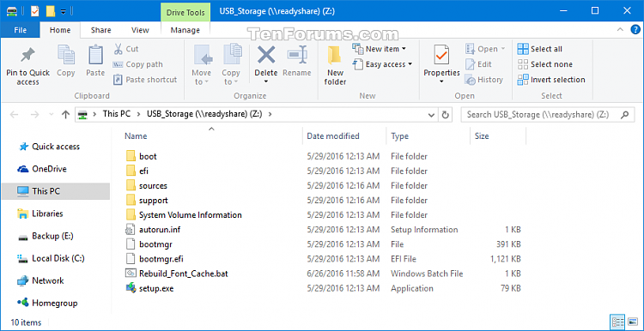The image size is (644, 331).
Task: Switch to the View tab
Action: (140, 30)
